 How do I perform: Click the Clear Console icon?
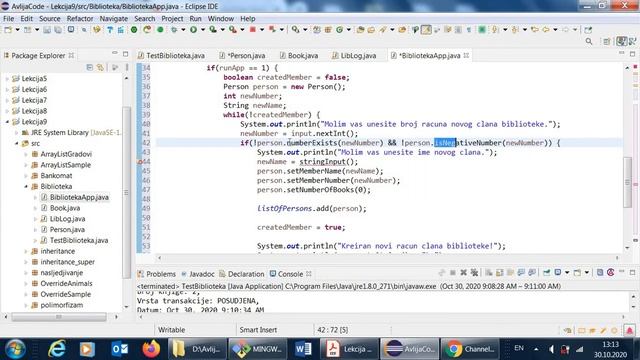point(489,272)
